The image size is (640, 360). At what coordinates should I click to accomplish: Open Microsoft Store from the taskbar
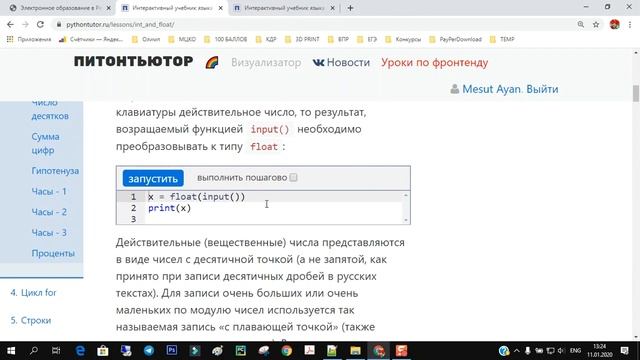(103, 351)
